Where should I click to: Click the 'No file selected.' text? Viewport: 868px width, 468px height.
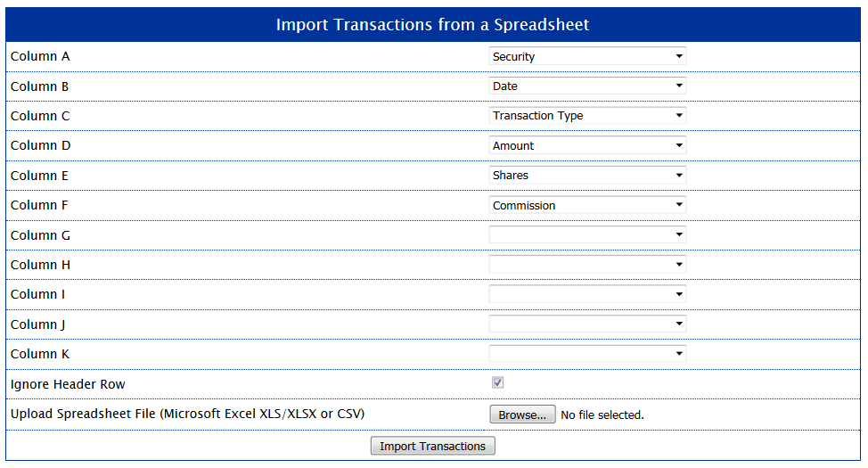[602, 415]
